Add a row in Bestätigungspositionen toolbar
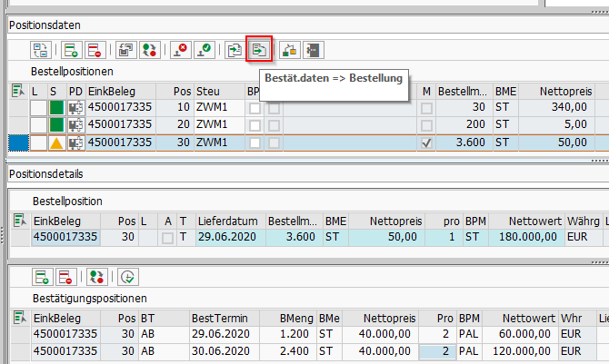Image resolution: width=609 pixels, height=364 pixels. click(x=42, y=276)
